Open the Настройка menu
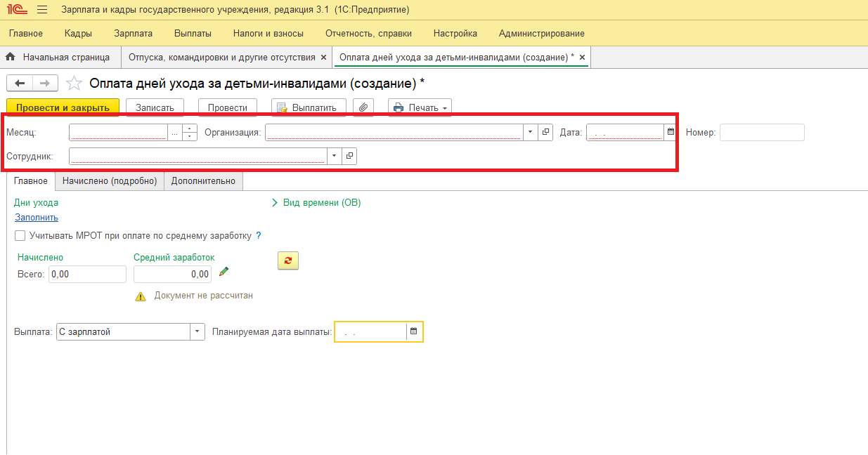The width and height of the screenshot is (868, 455). click(x=455, y=33)
